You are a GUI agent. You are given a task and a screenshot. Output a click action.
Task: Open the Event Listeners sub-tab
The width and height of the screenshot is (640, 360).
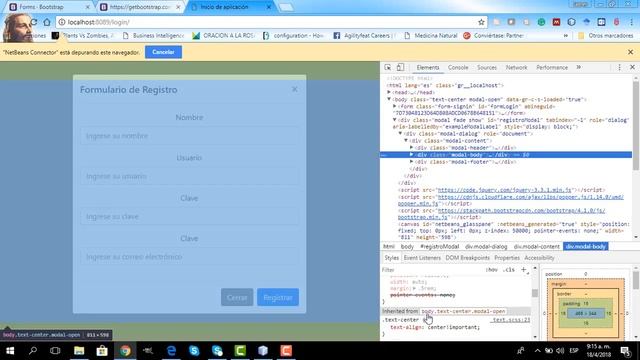click(x=422, y=258)
